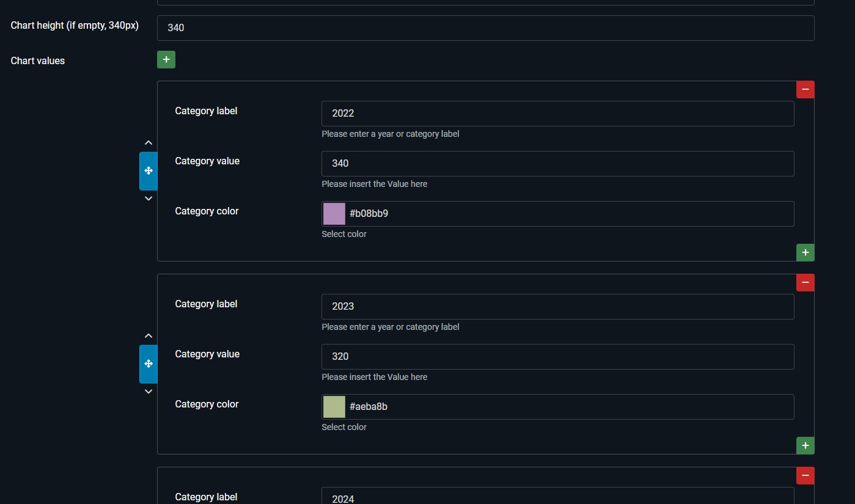855x504 pixels.
Task: Remove the 2023 chart value row
Action: (x=805, y=282)
